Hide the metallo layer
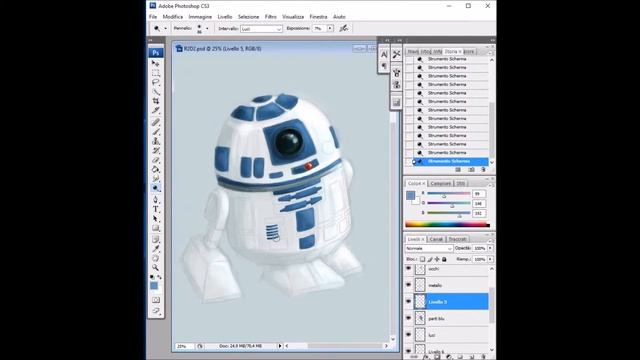 [409, 285]
